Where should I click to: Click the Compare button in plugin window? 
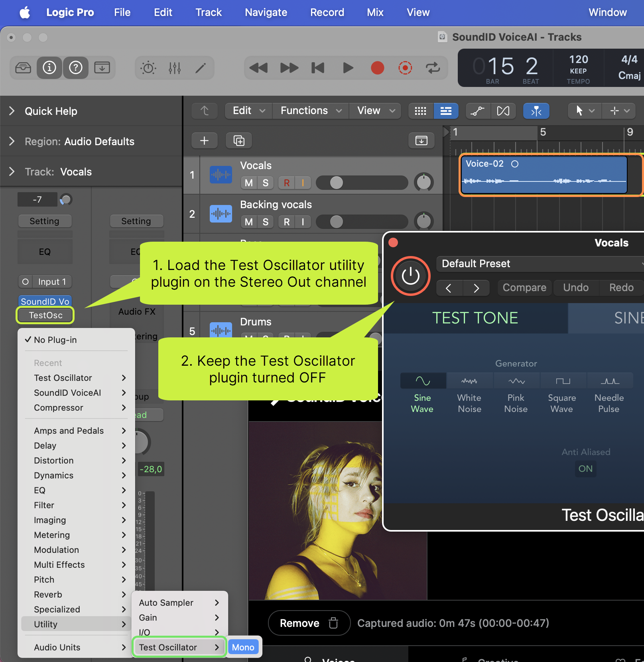click(x=524, y=288)
